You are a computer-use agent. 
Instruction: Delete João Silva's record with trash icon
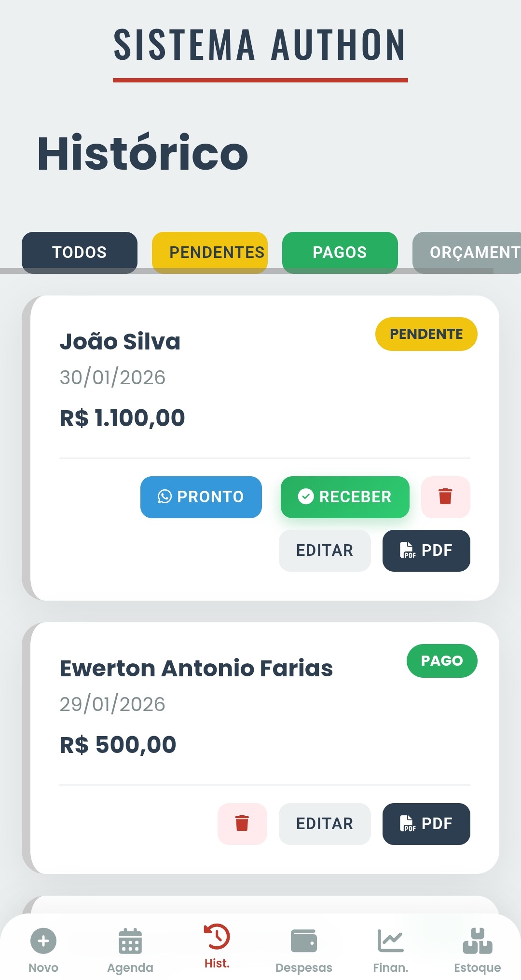[x=445, y=497]
